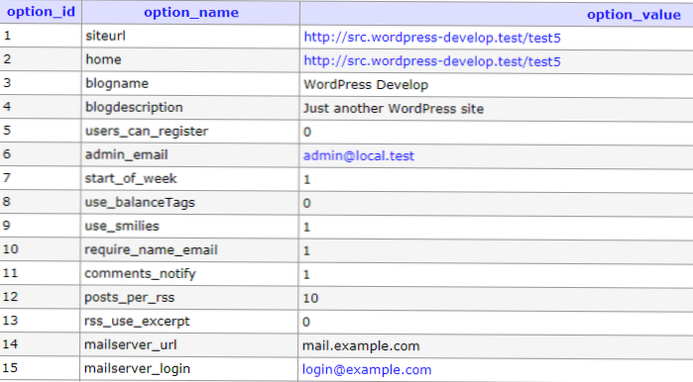Viewport: 693px width, 382px height.
Task: Click the posts_per_rss value 10
Action: pos(310,298)
